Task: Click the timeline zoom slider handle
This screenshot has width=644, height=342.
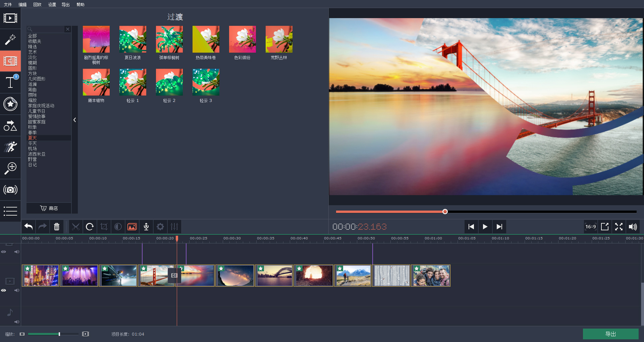Action: 59,334
